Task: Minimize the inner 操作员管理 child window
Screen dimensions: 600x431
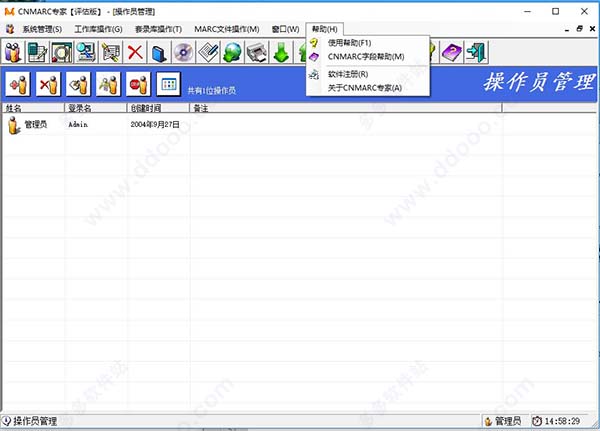Action: pyautogui.click(x=567, y=29)
